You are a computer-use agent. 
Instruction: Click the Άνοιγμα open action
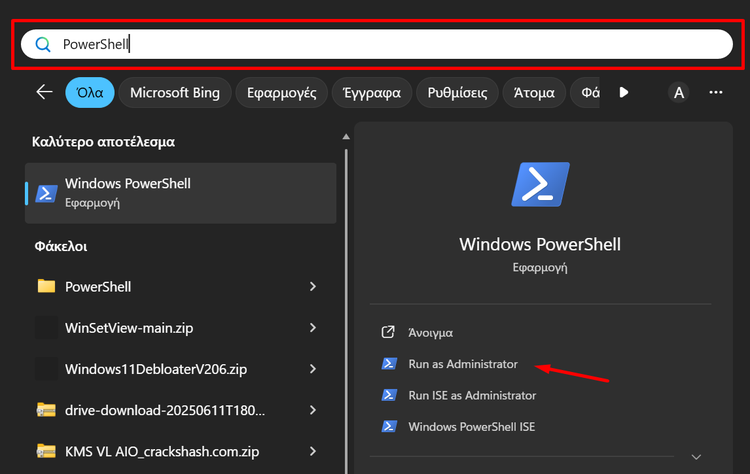(431, 332)
